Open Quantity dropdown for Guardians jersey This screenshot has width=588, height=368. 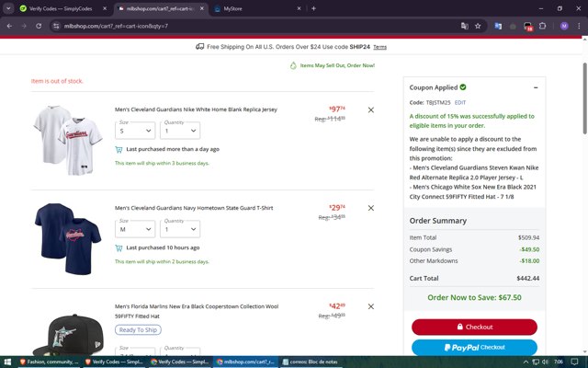click(180, 131)
